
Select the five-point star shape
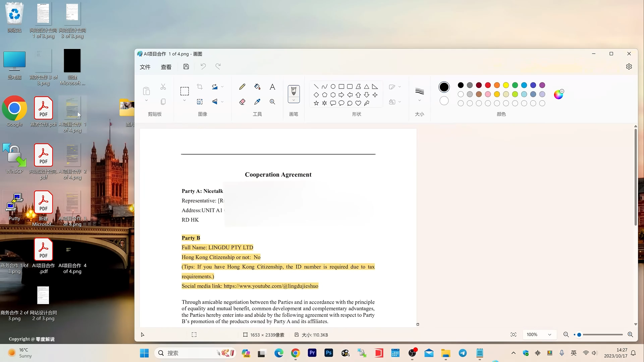pyautogui.click(x=316, y=103)
